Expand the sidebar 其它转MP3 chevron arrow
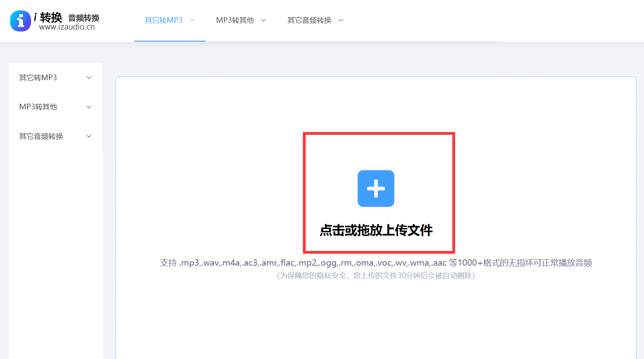The image size is (644, 359). pos(89,78)
